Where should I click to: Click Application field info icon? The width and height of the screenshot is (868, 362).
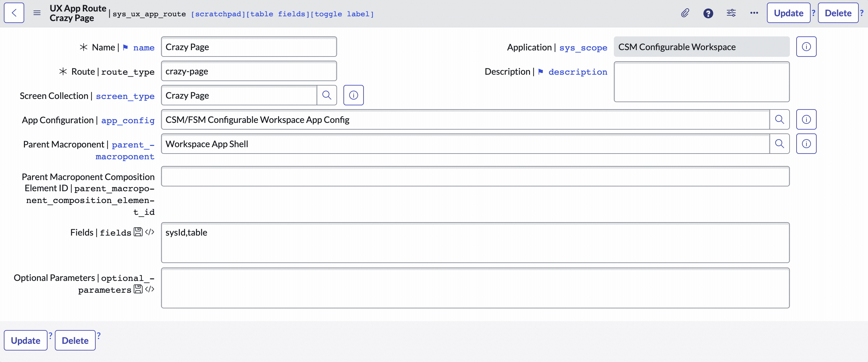tap(806, 47)
